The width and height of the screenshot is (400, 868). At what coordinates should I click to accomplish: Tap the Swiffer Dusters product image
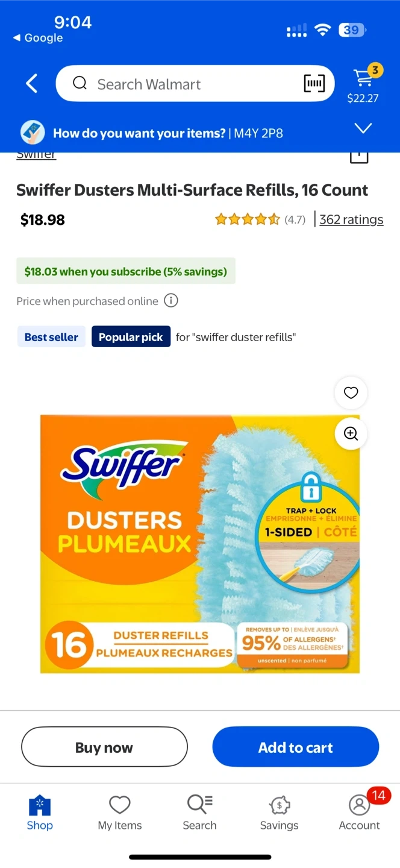[200, 544]
